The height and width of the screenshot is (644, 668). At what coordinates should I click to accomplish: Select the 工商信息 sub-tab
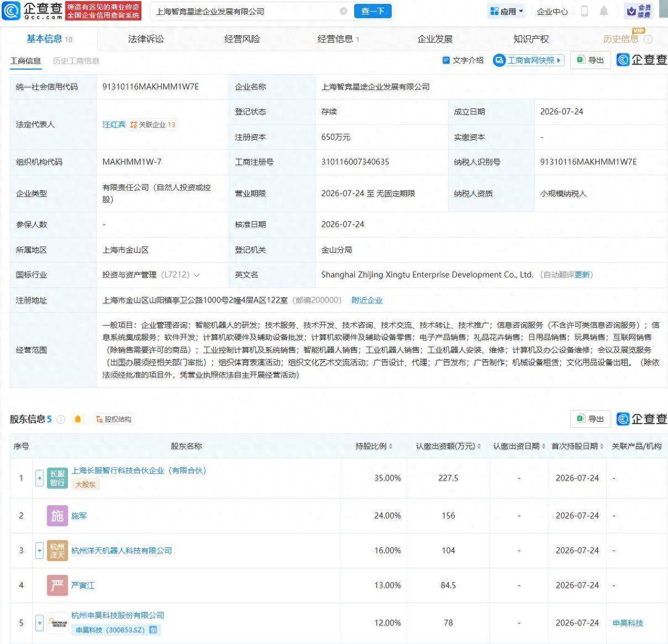coord(25,61)
